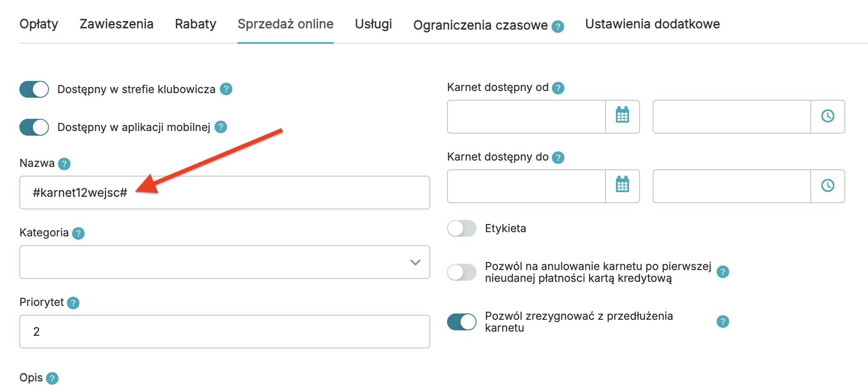Toggle Dostępny w aplikacji mobilnej switch
Viewport: 868px width, 391px height.
34,127
